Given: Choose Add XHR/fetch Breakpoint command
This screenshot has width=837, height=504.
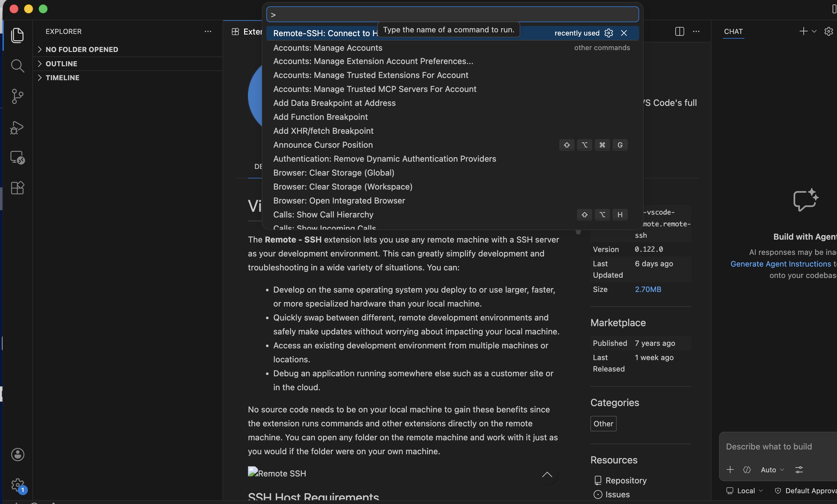Looking at the screenshot, I should (452, 131).
